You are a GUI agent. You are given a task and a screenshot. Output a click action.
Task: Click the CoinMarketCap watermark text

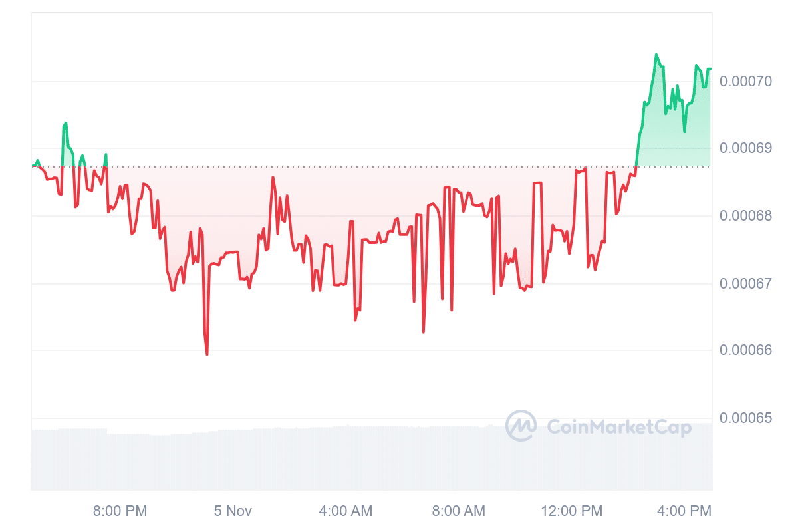click(x=618, y=427)
